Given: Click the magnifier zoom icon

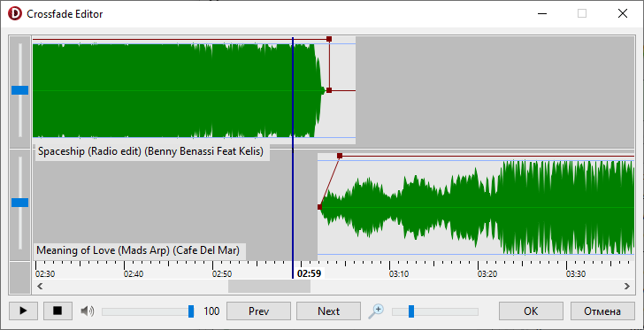Looking at the screenshot, I should (376, 311).
